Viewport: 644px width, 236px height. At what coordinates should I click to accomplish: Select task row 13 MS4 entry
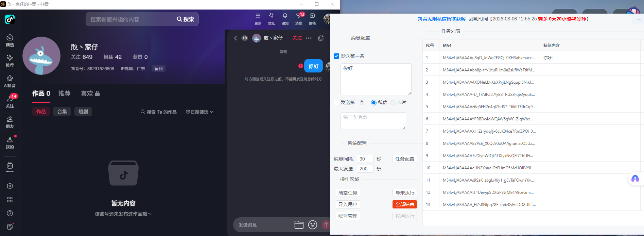[489, 205]
